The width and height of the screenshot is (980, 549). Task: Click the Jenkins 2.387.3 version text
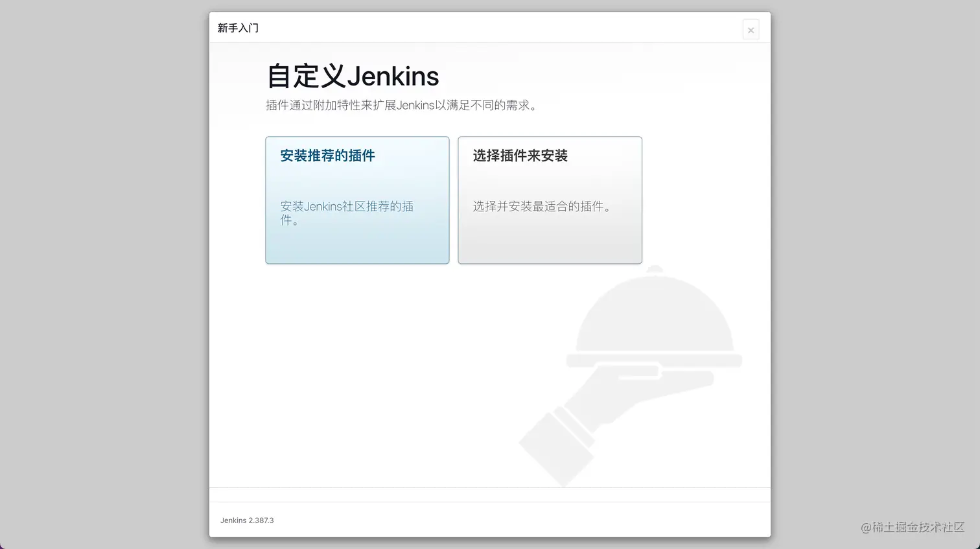[x=247, y=520]
